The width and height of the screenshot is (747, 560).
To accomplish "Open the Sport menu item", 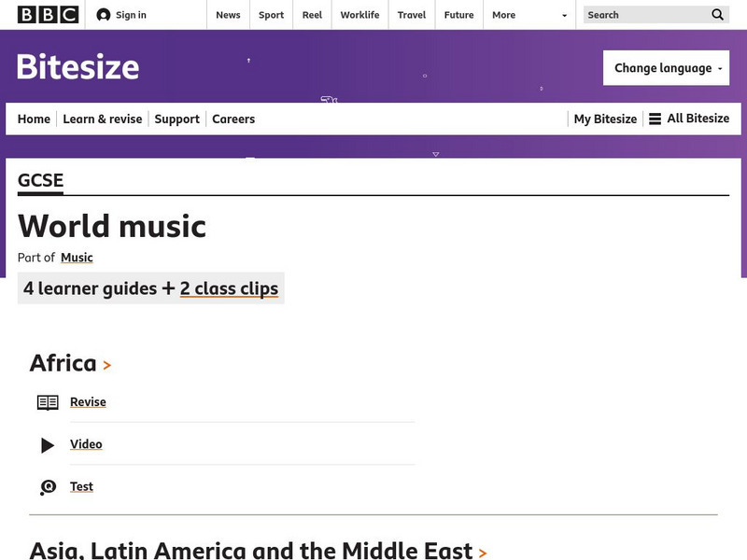I will 271,15.
